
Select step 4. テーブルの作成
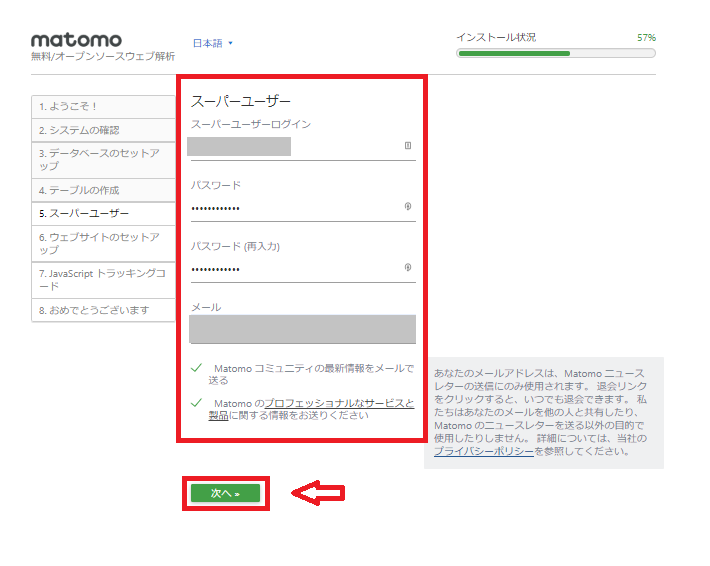coord(103,190)
